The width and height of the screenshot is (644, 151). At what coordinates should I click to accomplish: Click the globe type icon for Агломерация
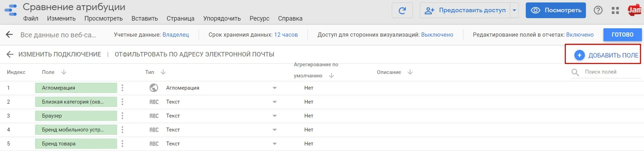click(x=154, y=88)
